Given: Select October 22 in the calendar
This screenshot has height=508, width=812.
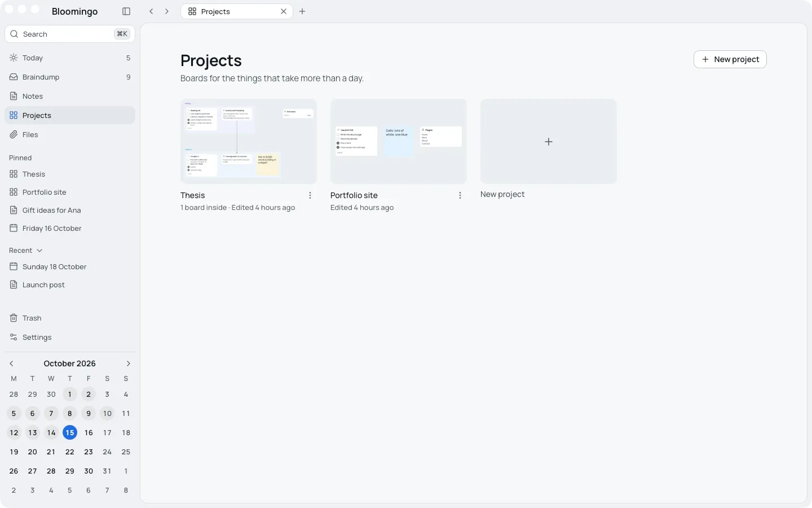Looking at the screenshot, I should [x=70, y=452].
